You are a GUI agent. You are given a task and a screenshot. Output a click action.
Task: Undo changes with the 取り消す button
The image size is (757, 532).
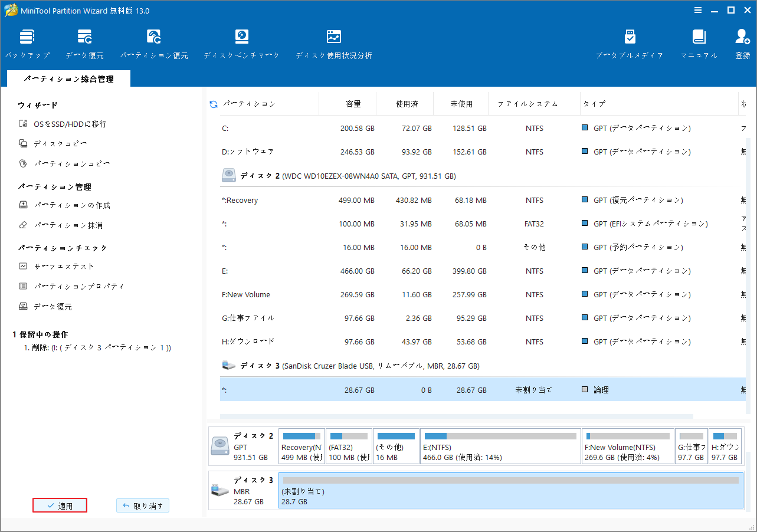pyautogui.click(x=142, y=505)
